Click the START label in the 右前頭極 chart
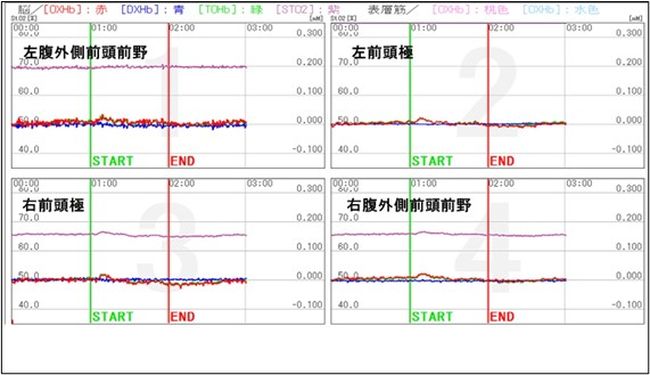The width and height of the screenshot is (650, 375). (113, 317)
